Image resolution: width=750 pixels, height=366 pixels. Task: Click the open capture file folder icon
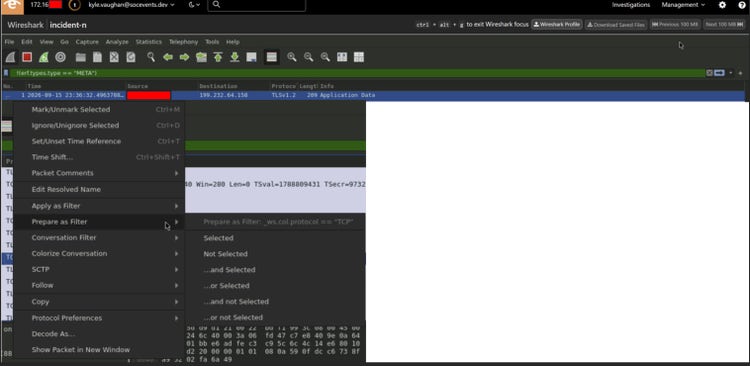pyautogui.click(x=81, y=57)
